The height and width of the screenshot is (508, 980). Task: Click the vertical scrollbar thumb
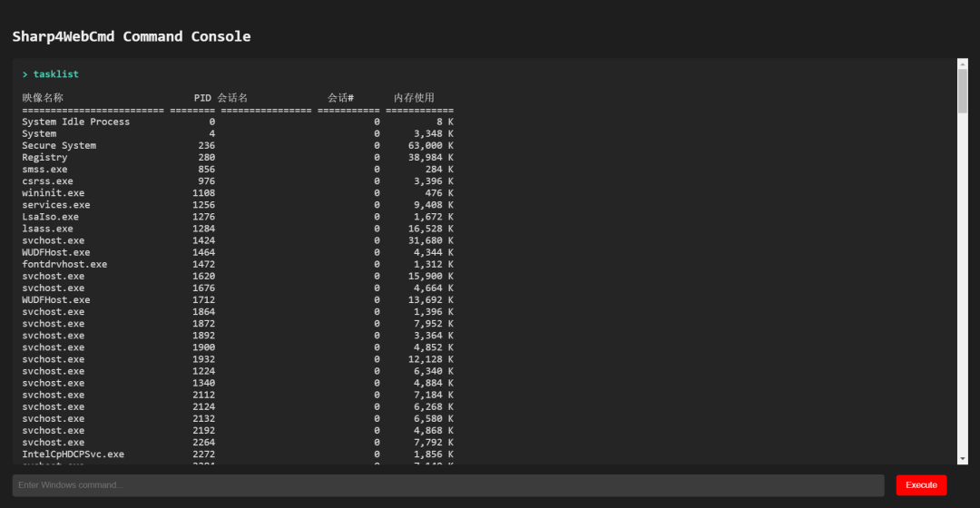tap(963, 92)
